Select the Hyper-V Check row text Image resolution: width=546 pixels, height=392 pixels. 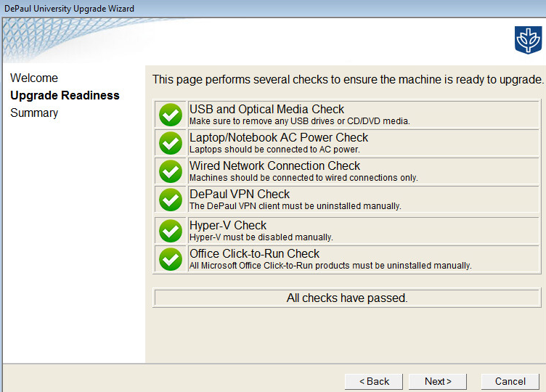tap(228, 226)
